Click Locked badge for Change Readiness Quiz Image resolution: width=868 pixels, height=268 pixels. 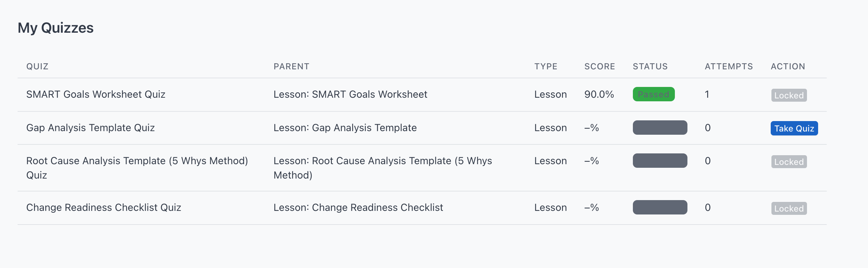789,208
